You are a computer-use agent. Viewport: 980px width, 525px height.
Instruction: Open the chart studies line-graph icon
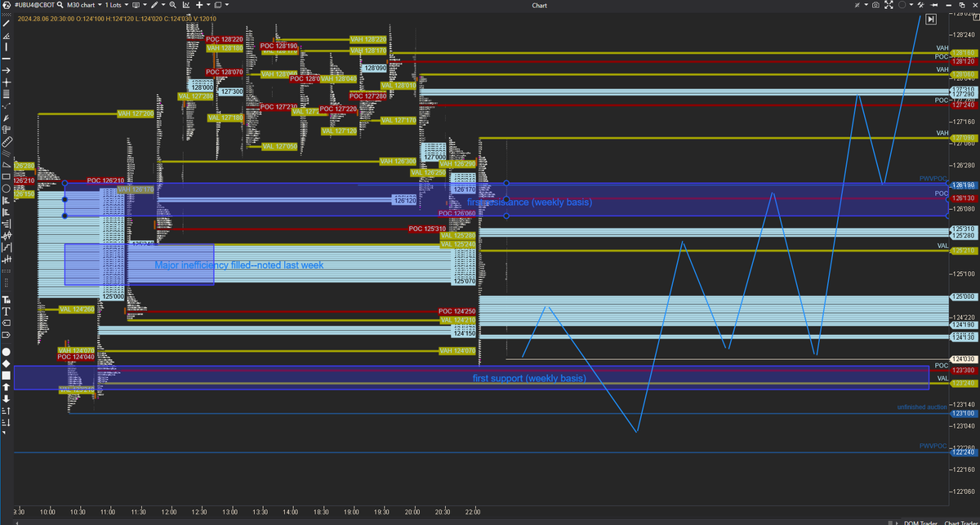click(187, 5)
